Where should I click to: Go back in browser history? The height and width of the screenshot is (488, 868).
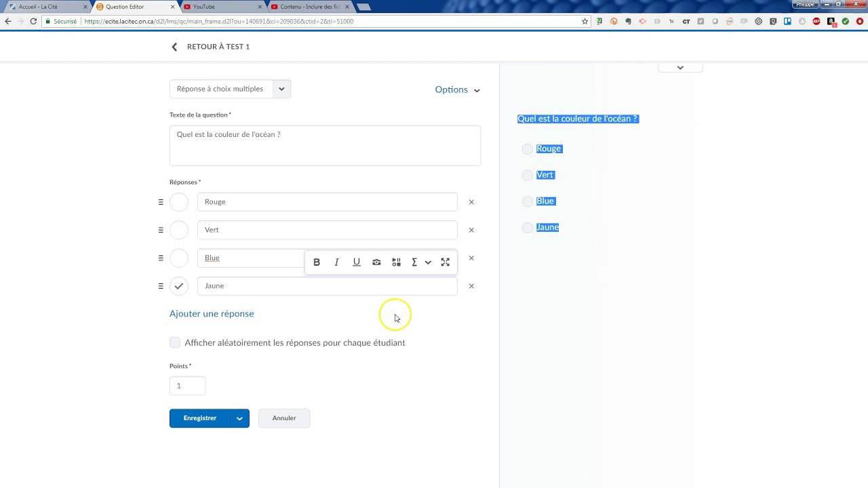pos(8,21)
